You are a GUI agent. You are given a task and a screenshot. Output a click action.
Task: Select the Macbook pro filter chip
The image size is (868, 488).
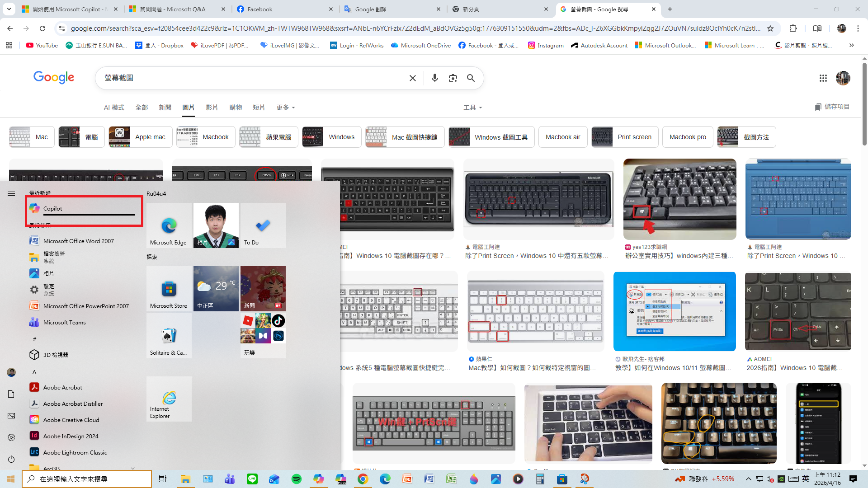688,137
